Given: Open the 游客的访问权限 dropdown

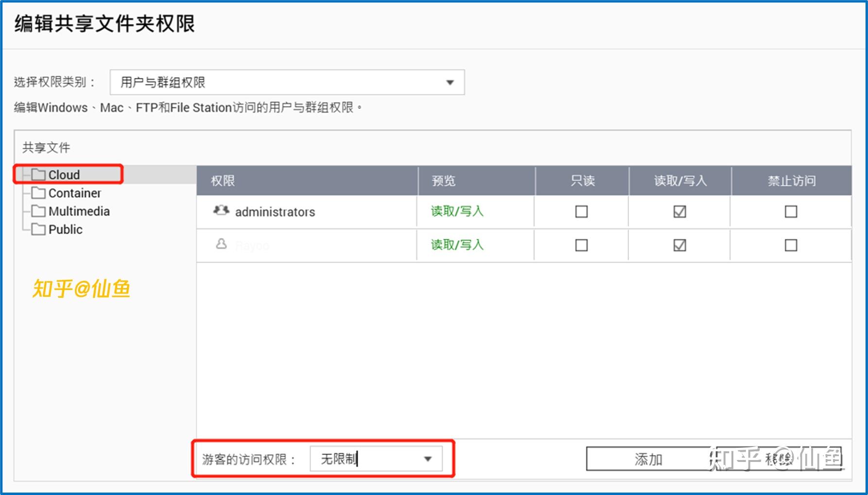Looking at the screenshot, I should pyautogui.click(x=377, y=458).
